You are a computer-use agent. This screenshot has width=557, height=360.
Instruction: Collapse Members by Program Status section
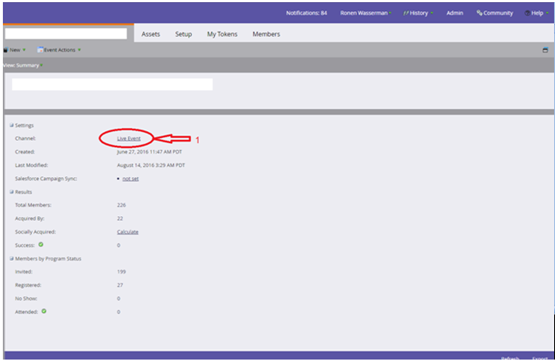11,258
